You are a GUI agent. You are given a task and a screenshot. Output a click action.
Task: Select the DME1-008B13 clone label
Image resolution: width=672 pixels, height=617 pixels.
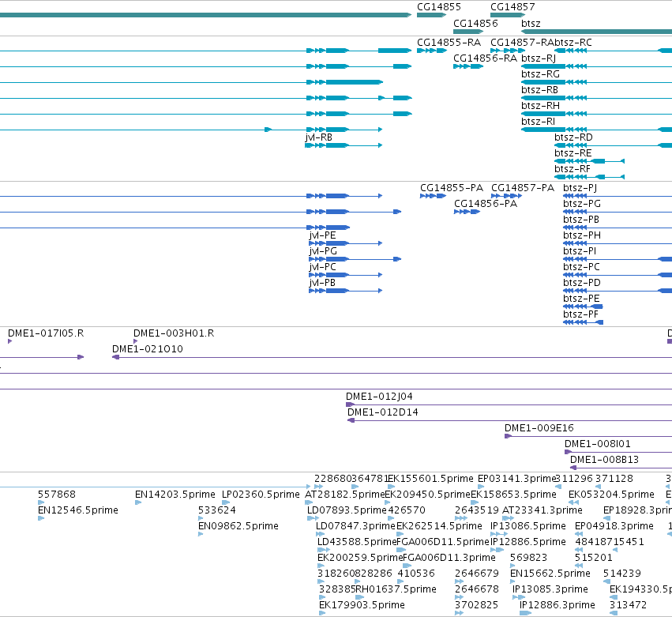(x=604, y=460)
